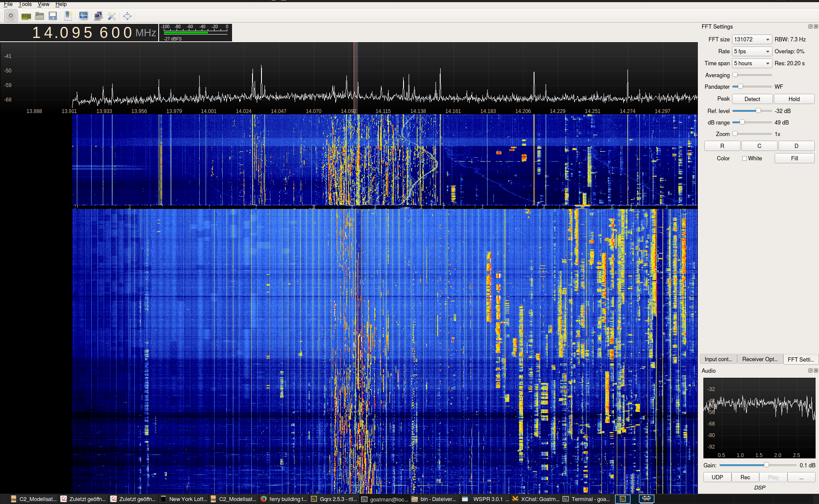Adjust the Pandapter/WF split slider
Screen dimensions: 819x504
pyautogui.click(x=752, y=87)
